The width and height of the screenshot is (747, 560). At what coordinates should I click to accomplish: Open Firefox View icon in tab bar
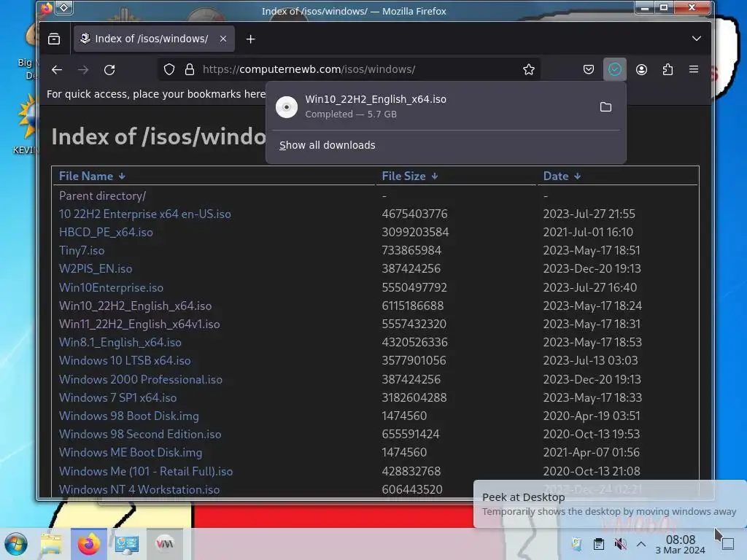coord(54,39)
